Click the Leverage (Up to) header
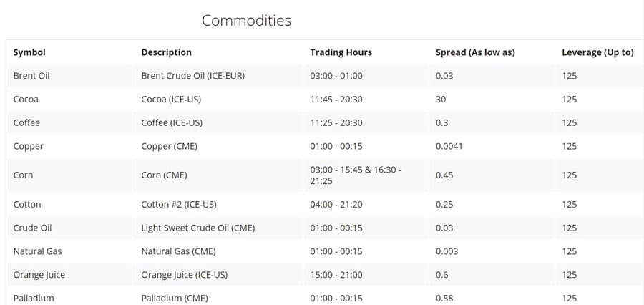644x305 pixels. click(x=597, y=52)
